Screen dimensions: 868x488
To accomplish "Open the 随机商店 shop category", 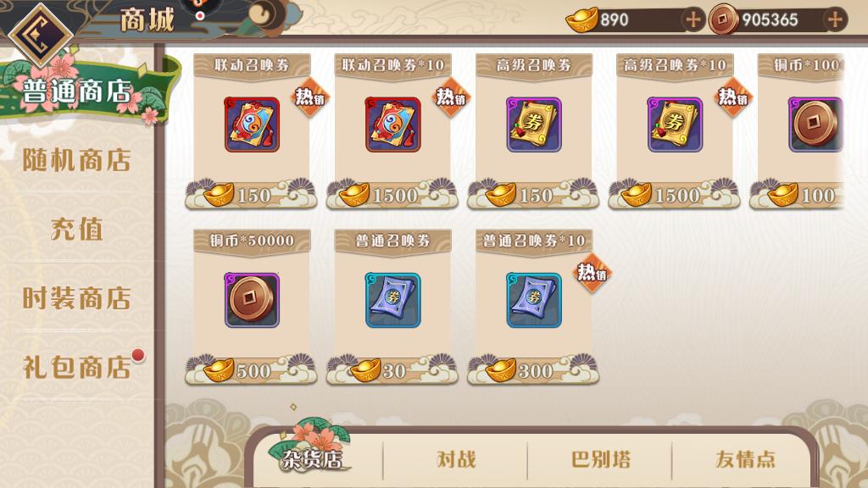I will coord(77,160).
